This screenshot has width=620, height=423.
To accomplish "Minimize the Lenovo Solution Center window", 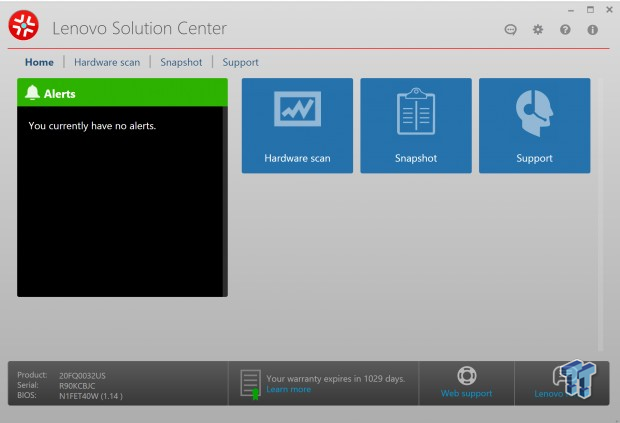I will click(x=571, y=11).
